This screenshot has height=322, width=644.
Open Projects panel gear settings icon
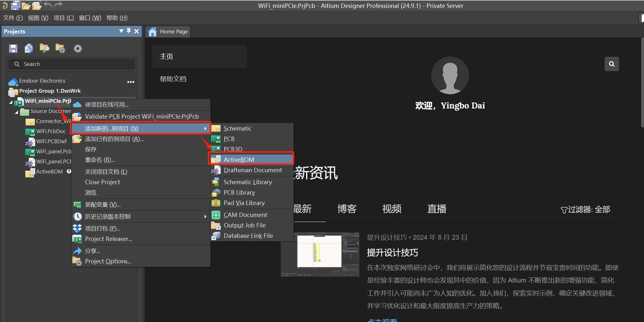pyautogui.click(x=78, y=49)
